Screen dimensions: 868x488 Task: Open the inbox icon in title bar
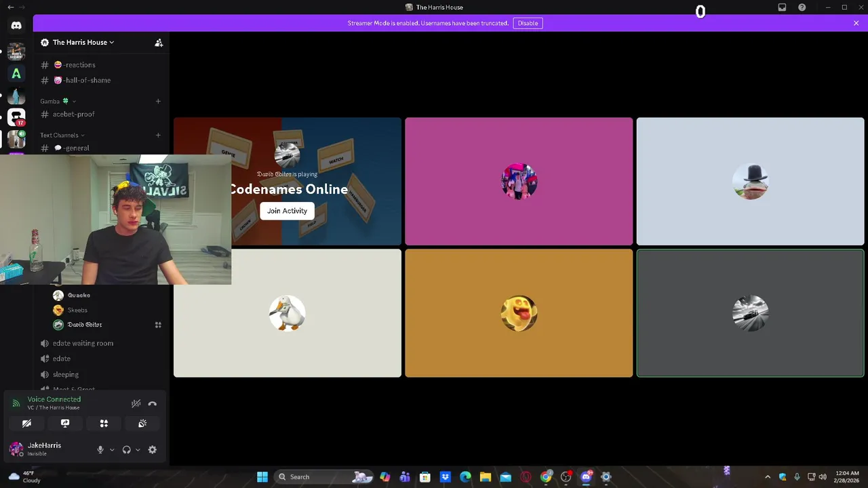point(782,7)
